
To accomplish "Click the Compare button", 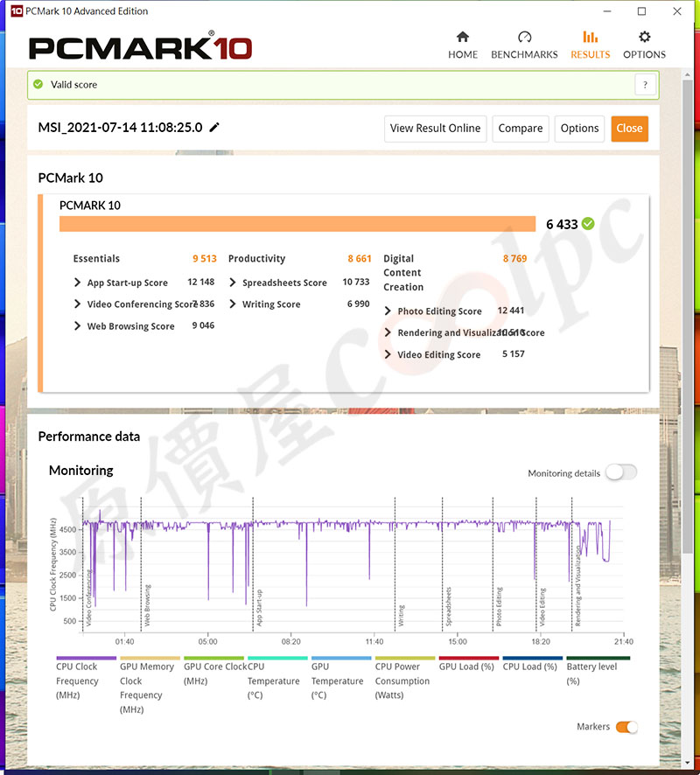I will 521,129.
